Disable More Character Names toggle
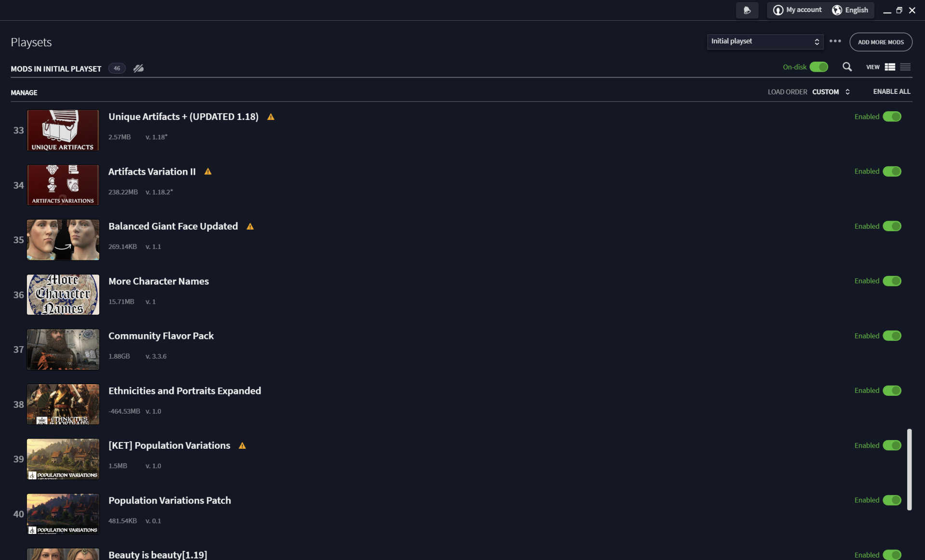 tap(892, 281)
